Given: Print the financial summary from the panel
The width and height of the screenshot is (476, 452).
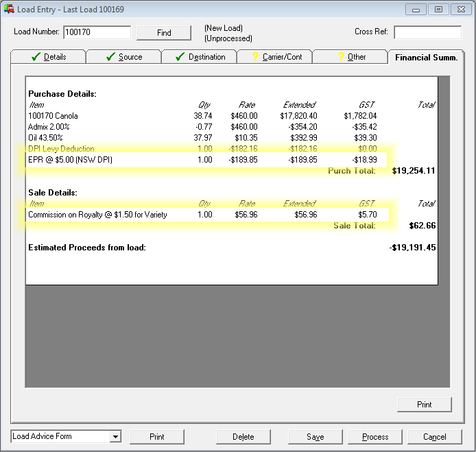Looking at the screenshot, I should click(425, 405).
